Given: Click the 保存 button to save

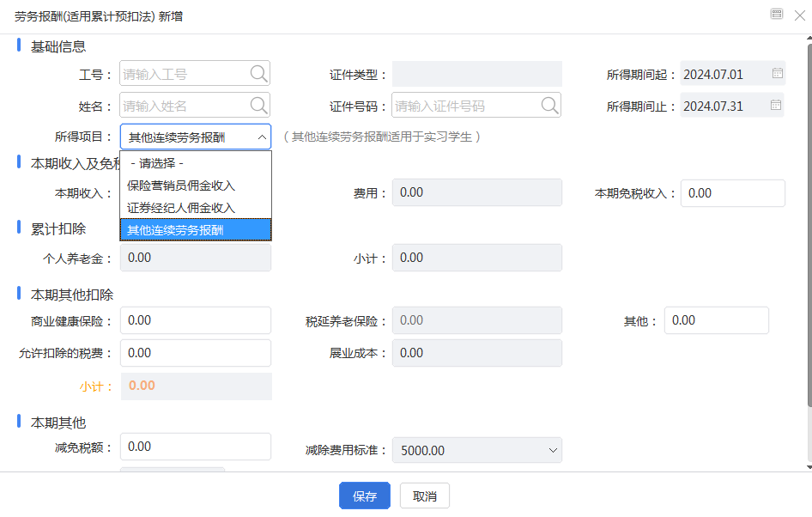Looking at the screenshot, I should (x=364, y=496).
